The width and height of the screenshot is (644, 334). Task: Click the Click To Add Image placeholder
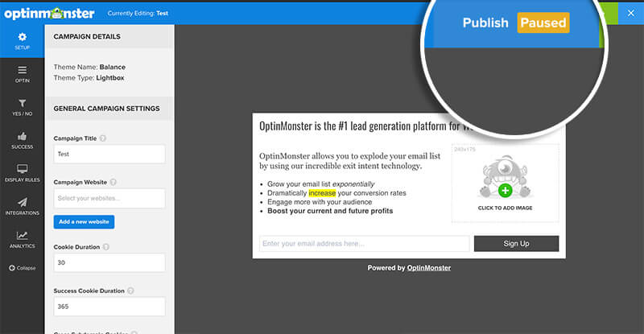coord(506,183)
